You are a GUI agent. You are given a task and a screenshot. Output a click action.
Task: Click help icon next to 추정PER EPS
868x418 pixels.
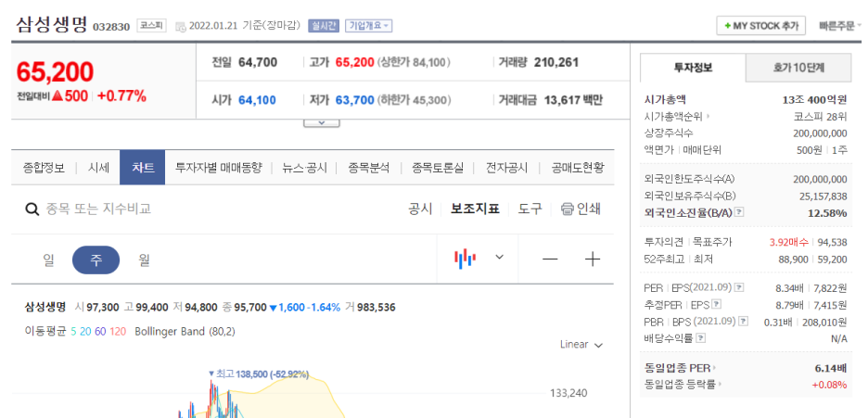click(x=716, y=305)
